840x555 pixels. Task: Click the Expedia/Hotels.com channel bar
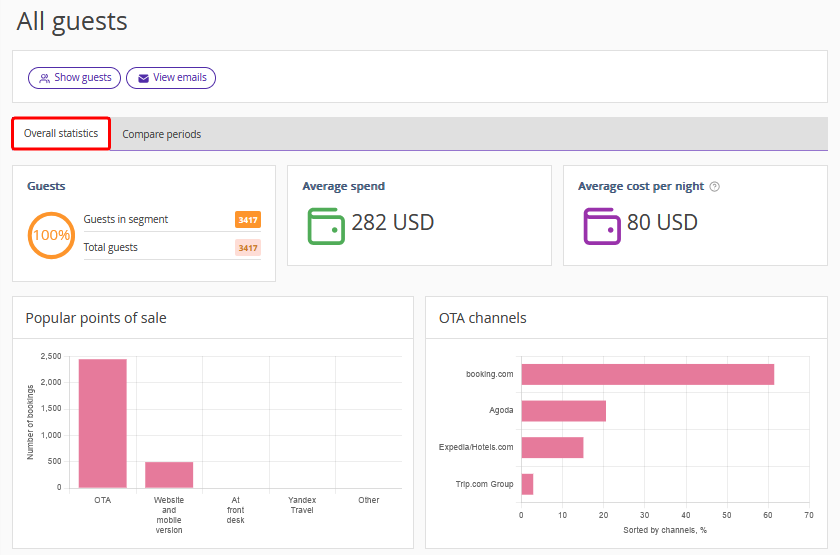click(552, 447)
